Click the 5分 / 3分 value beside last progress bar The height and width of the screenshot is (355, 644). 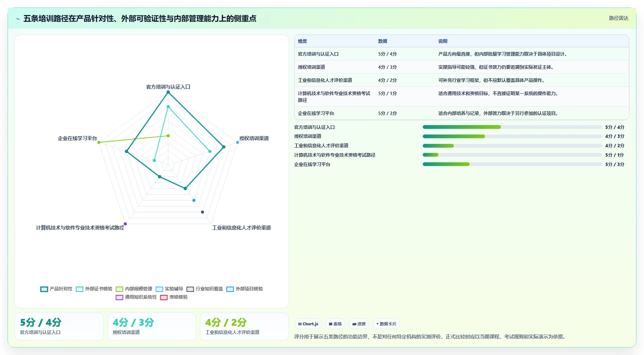pos(615,165)
